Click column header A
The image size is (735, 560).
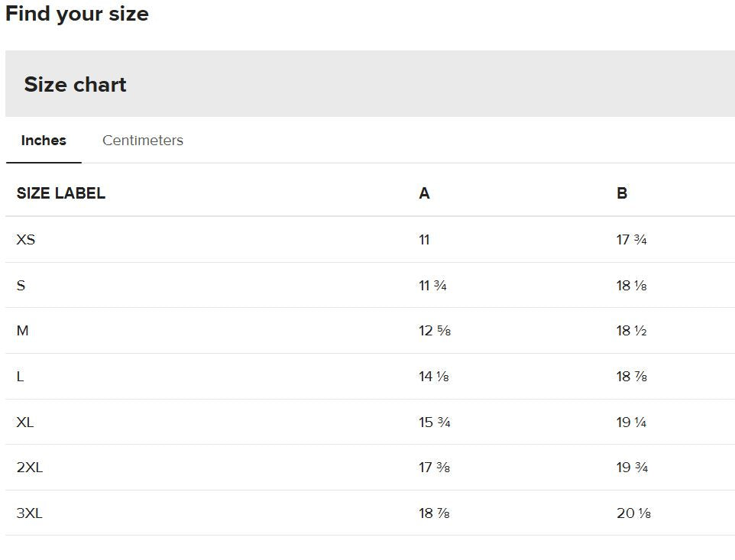424,193
